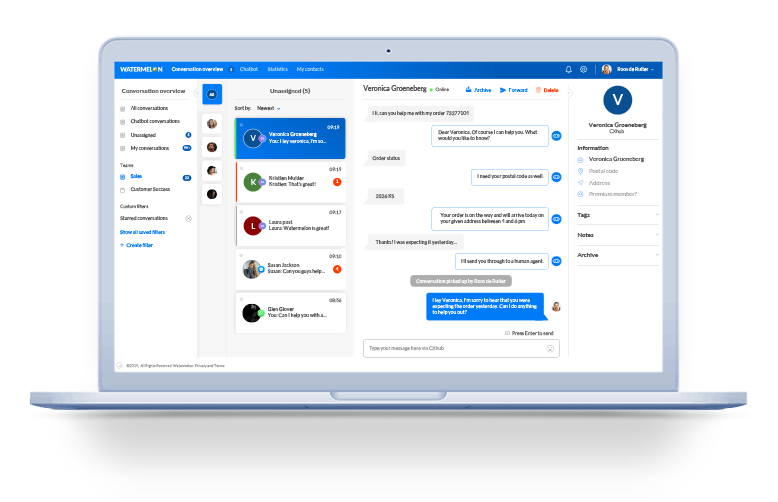This screenshot has width=778, height=502.
Task: Open the Glen Glover conversation card
Action: coord(290,313)
